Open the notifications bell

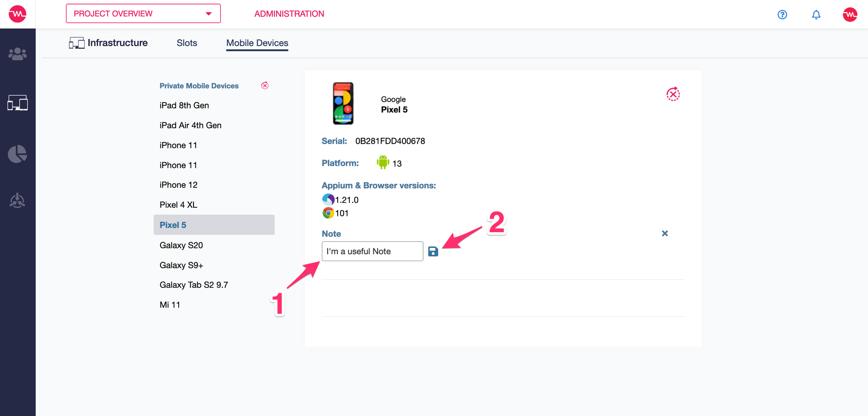816,14
